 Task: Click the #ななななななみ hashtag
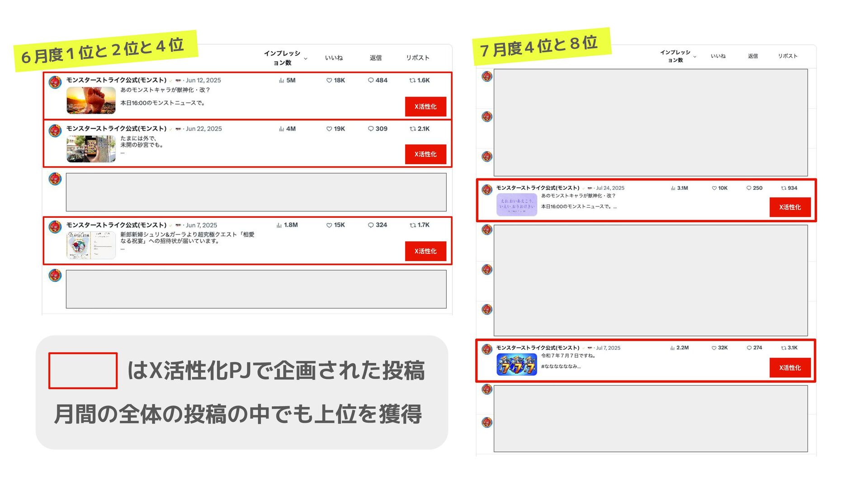point(561,366)
